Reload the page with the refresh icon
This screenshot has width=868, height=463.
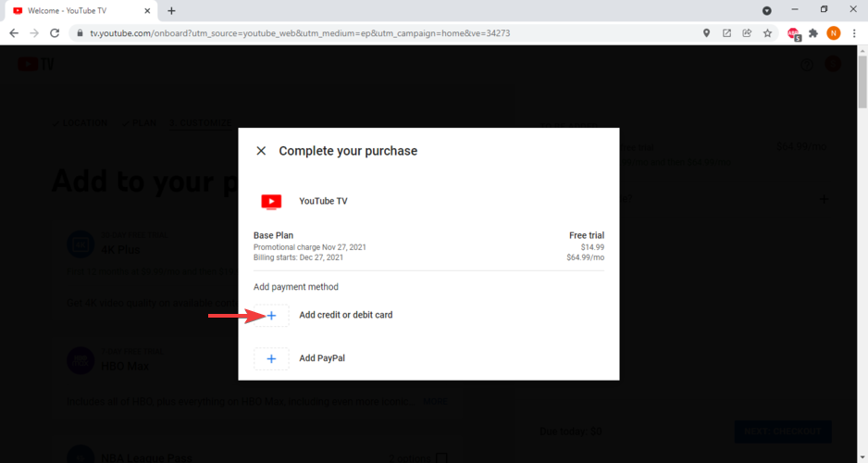click(56, 33)
